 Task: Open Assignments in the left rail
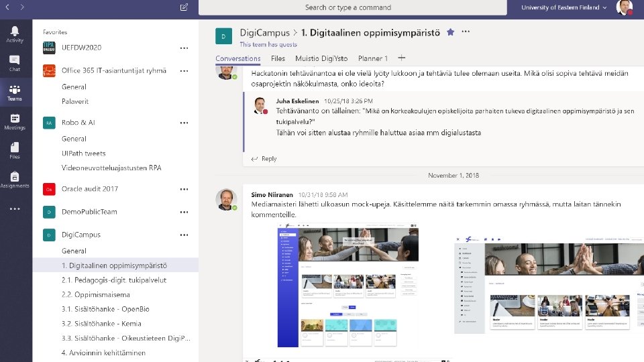(15, 180)
